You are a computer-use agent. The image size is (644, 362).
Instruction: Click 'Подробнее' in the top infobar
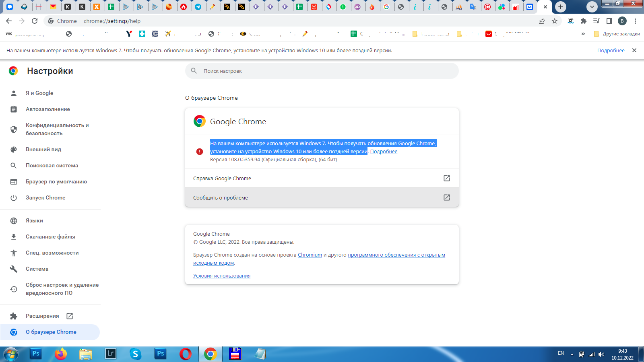click(611, 50)
